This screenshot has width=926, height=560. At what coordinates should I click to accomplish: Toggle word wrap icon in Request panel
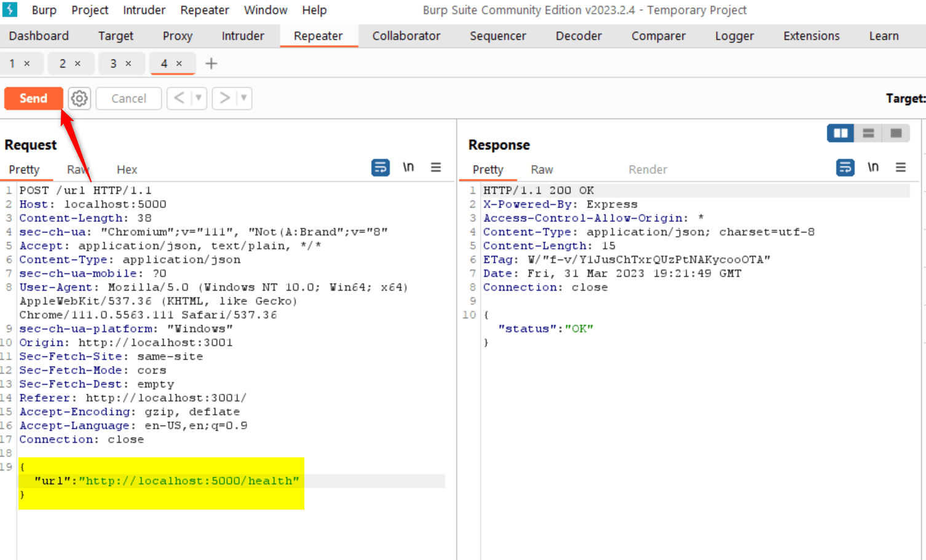381,167
